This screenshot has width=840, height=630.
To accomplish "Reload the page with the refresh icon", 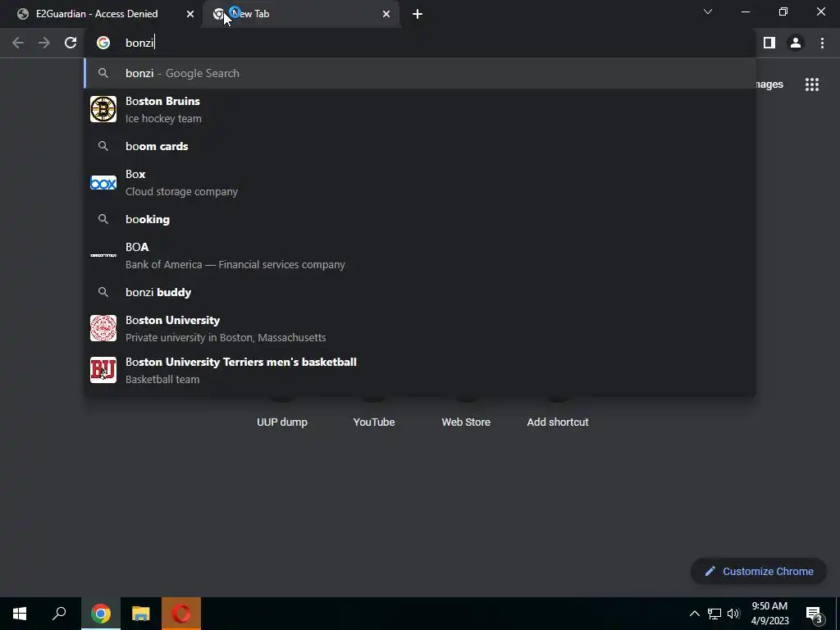I will [71, 43].
